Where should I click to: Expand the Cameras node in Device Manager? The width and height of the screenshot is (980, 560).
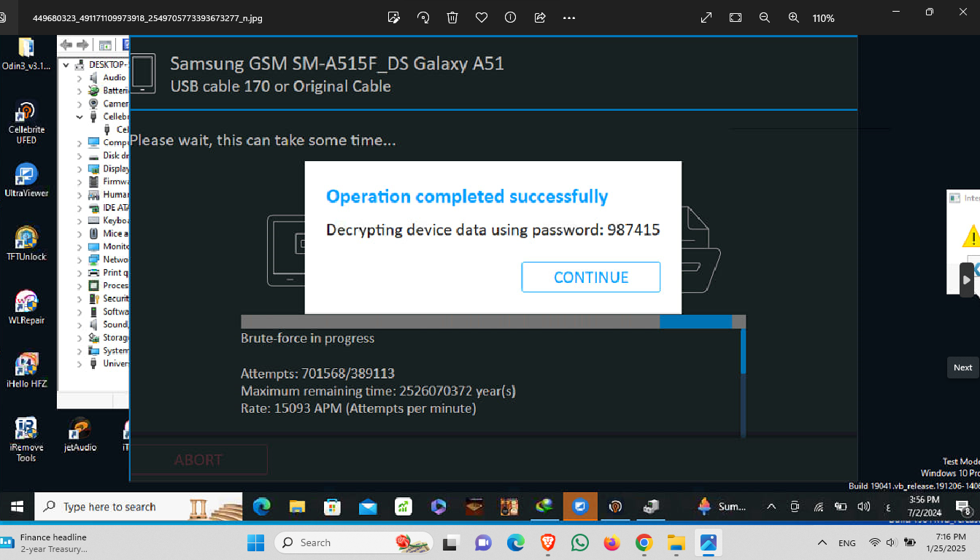click(x=80, y=104)
